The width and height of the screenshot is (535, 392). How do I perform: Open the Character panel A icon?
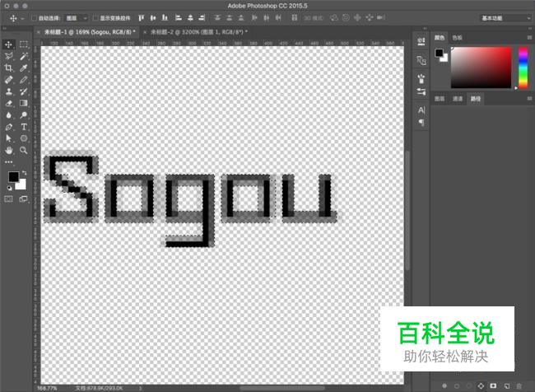tap(421, 110)
